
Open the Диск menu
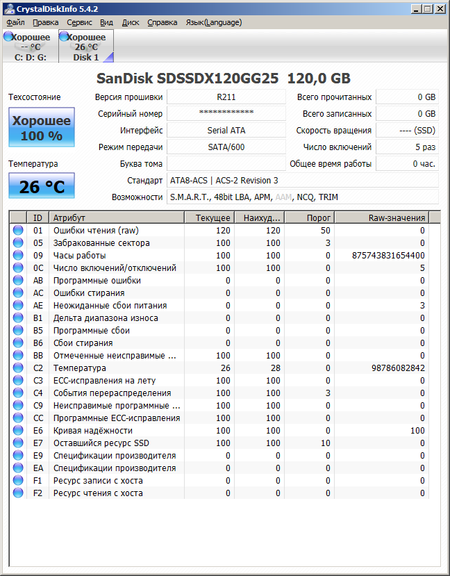[130, 22]
